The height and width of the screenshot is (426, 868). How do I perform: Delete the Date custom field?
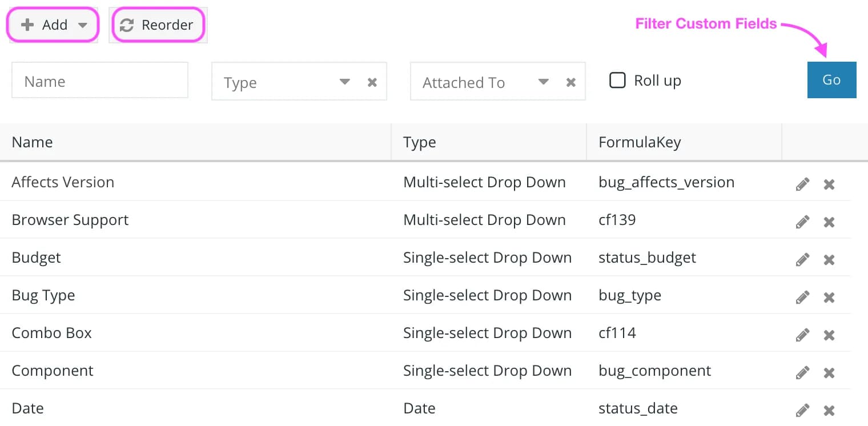(829, 410)
